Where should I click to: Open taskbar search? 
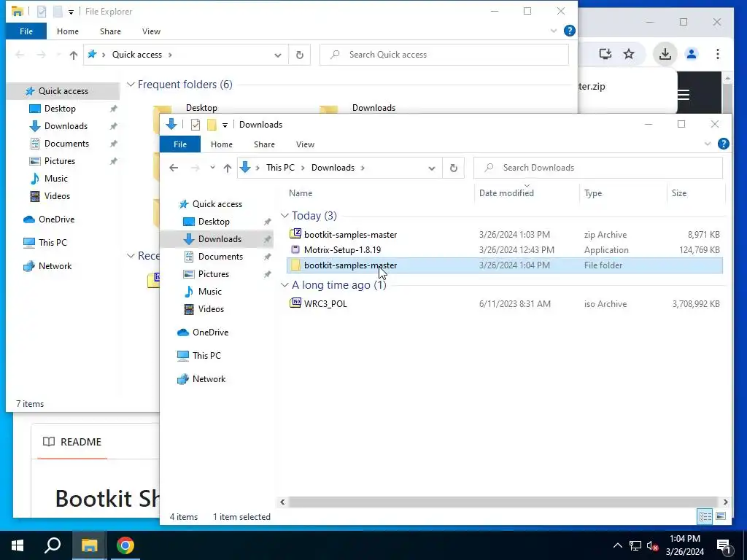(53, 545)
